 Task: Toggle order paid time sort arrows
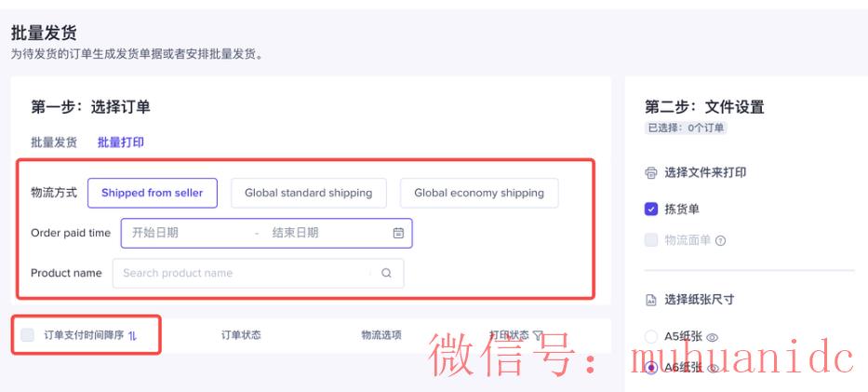click(x=132, y=335)
